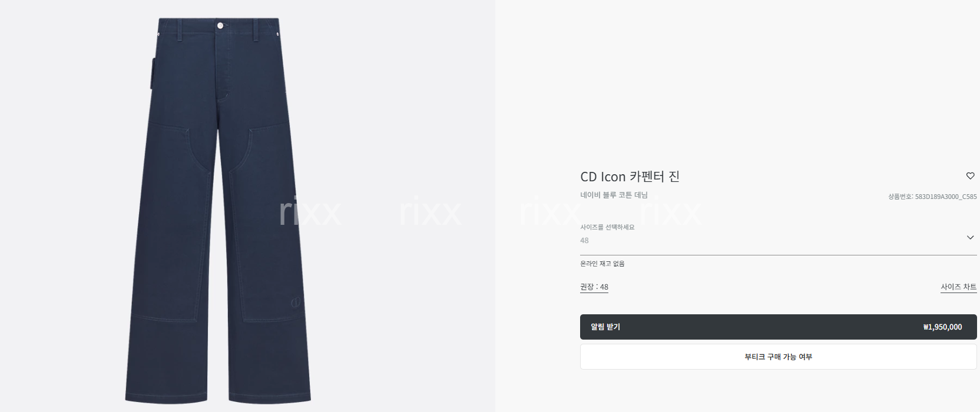Select the product number 583D189A3000_C585 text
The height and width of the screenshot is (412, 980).
pyautogui.click(x=946, y=197)
